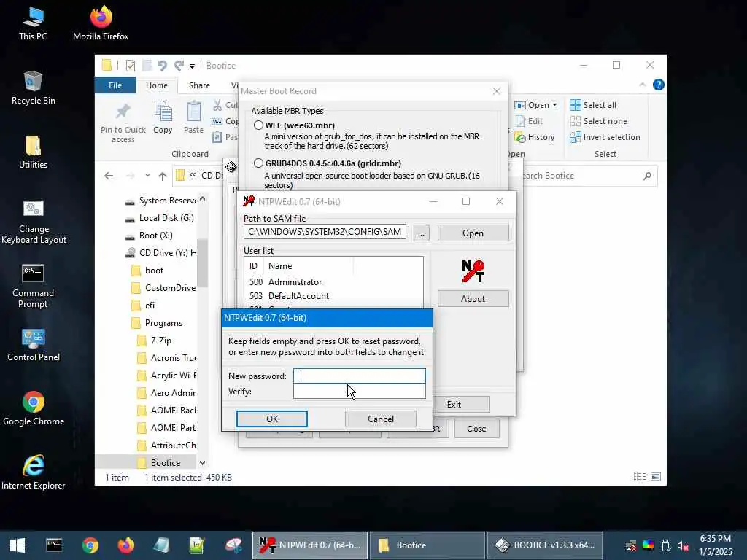Viewport: 747px width, 560px height.
Task: Open the Recycle Bin desktop icon
Action: coord(33,88)
